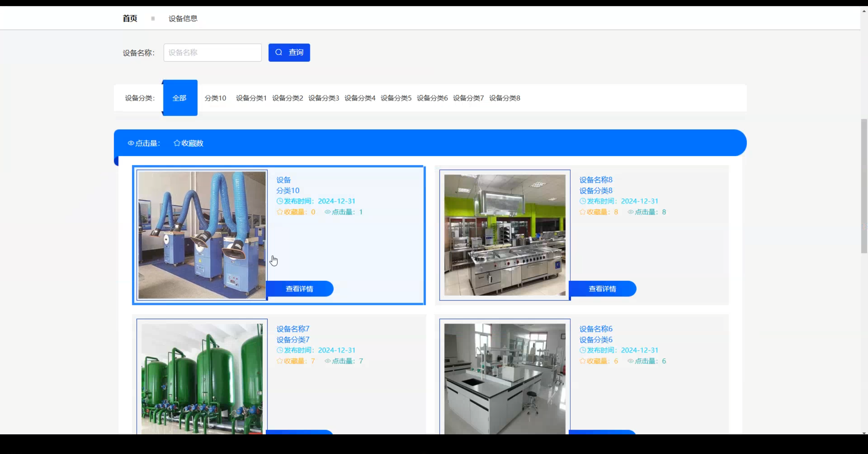Open the 首页 navigation item
Viewport: 868px width, 454px height.
[130, 19]
